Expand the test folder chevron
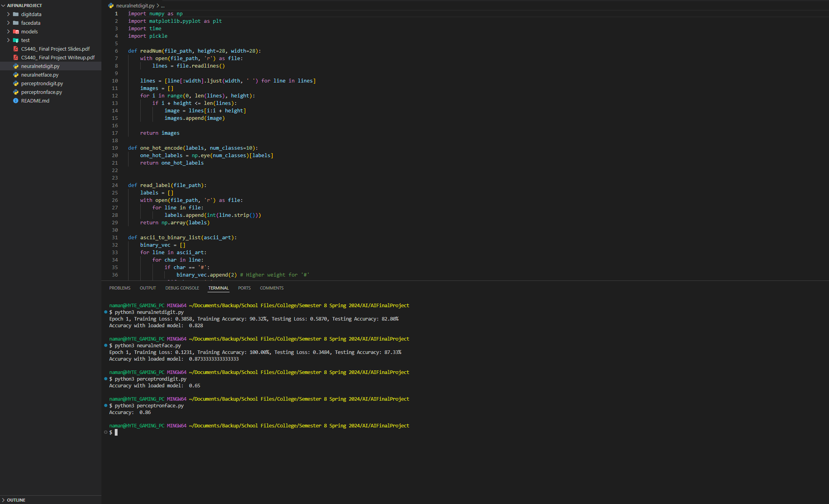The width and height of the screenshot is (829, 504). pyautogui.click(x=8, y=40)
